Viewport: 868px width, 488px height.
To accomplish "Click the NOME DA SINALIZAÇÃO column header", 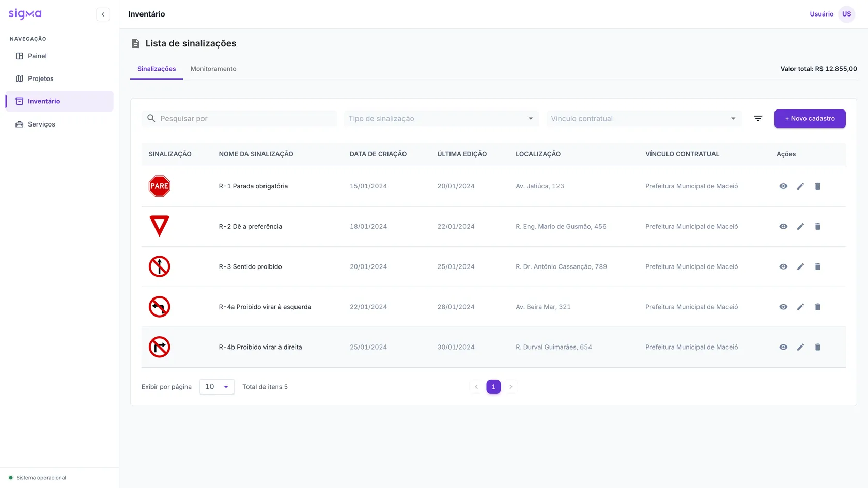I will coord(256,154).
